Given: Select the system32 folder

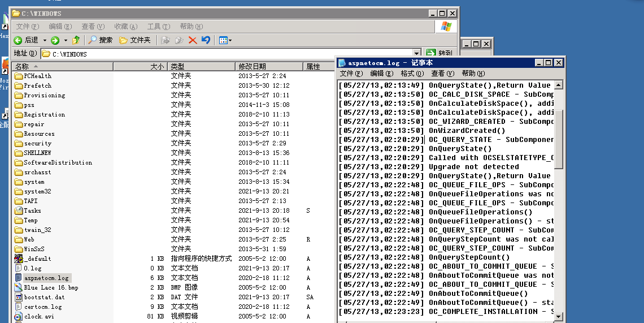Looking at the screenshot, I should [x=33, y=191].
